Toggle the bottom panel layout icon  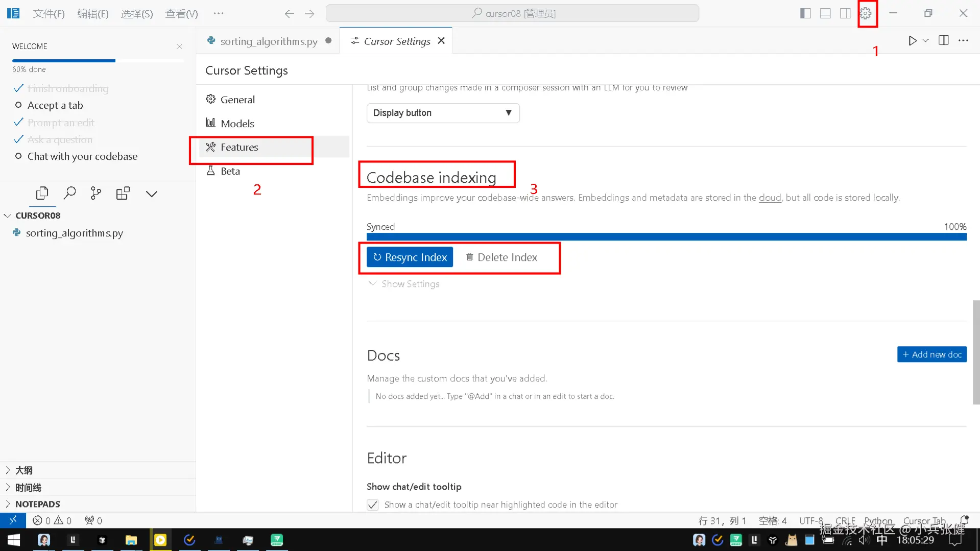click(825, 13)
